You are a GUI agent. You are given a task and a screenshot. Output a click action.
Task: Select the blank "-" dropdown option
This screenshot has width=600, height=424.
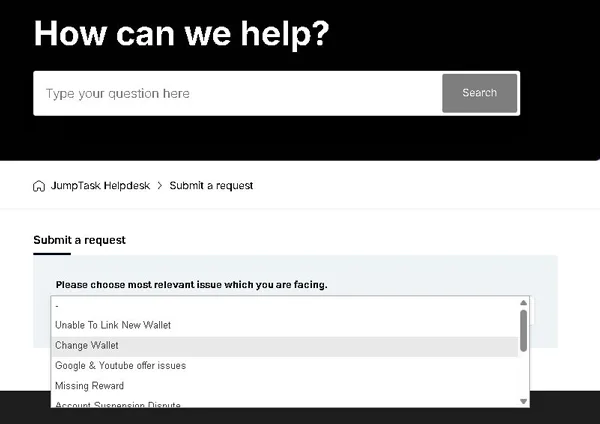click(58, 305)
